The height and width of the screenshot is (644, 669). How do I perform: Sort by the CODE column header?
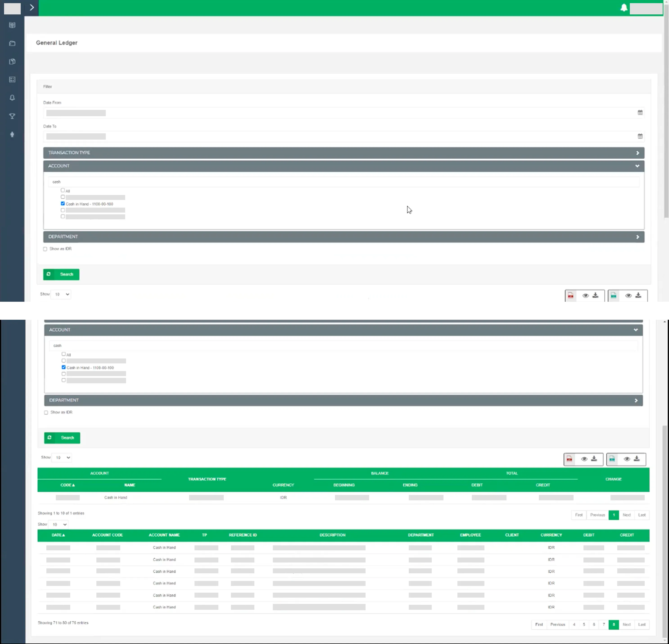point(68,485)
